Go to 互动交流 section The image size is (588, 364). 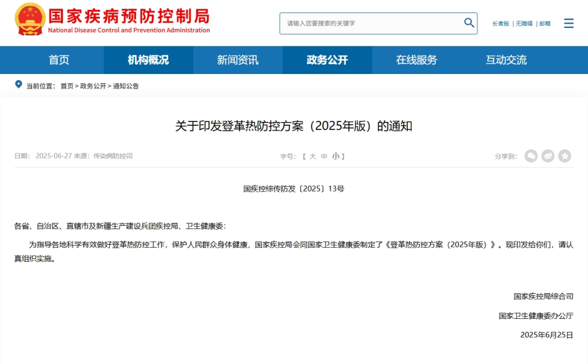506,60
